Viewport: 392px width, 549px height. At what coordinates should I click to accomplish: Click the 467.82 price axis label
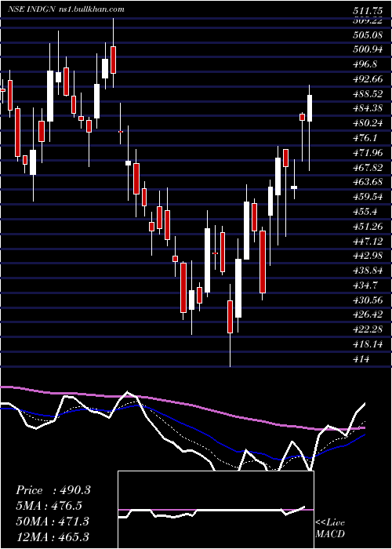click(368, 167)
